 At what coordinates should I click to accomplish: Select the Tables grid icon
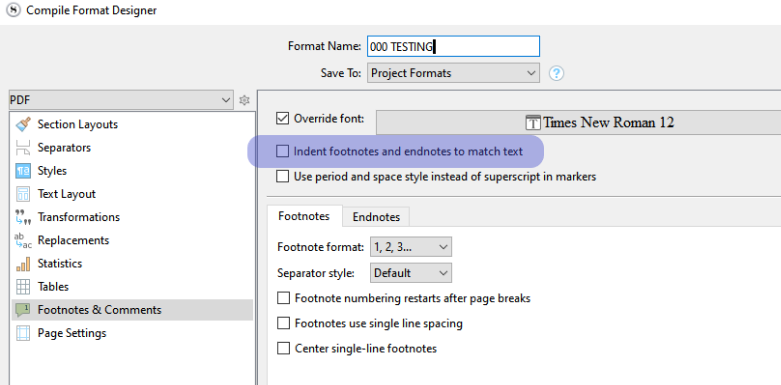click(x=23, y=286)
